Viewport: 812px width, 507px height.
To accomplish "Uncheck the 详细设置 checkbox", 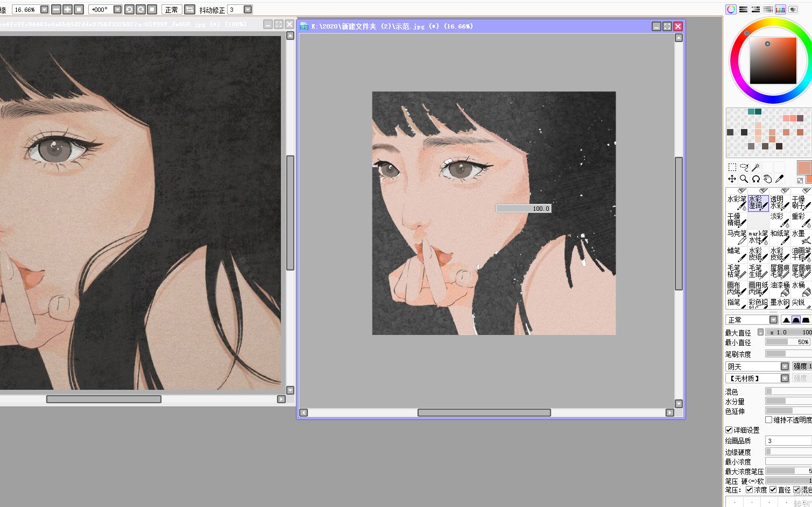I will [729, 430].
